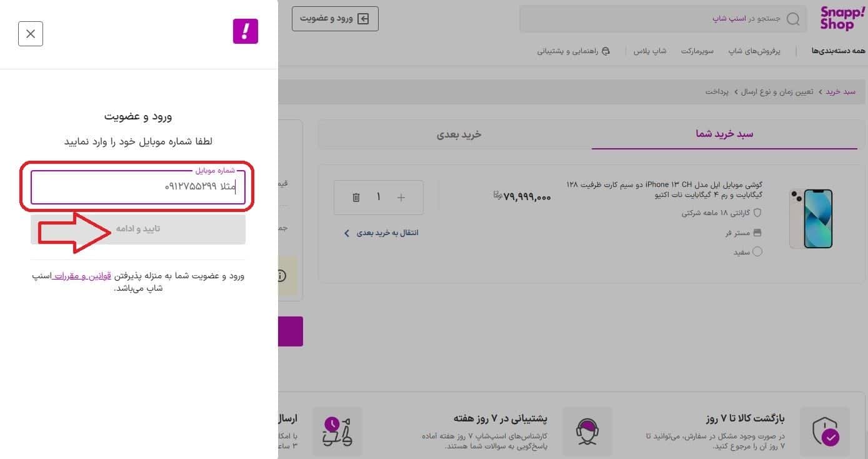The height and width of the screenshot is (459, 868).
Task: Select the سفید color radio button
Action: [757, 251]
